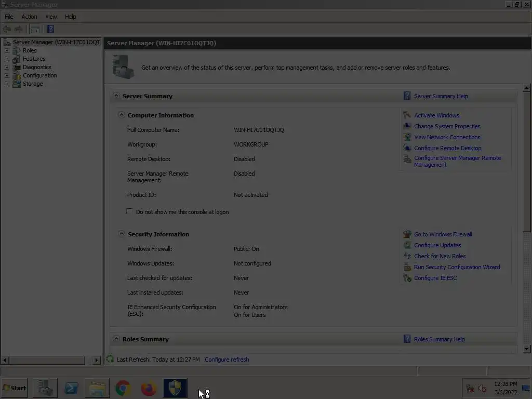Click the scroll up arrow in main pane
Viewport: 532px width, 399px height.
[x=526, y=88]
